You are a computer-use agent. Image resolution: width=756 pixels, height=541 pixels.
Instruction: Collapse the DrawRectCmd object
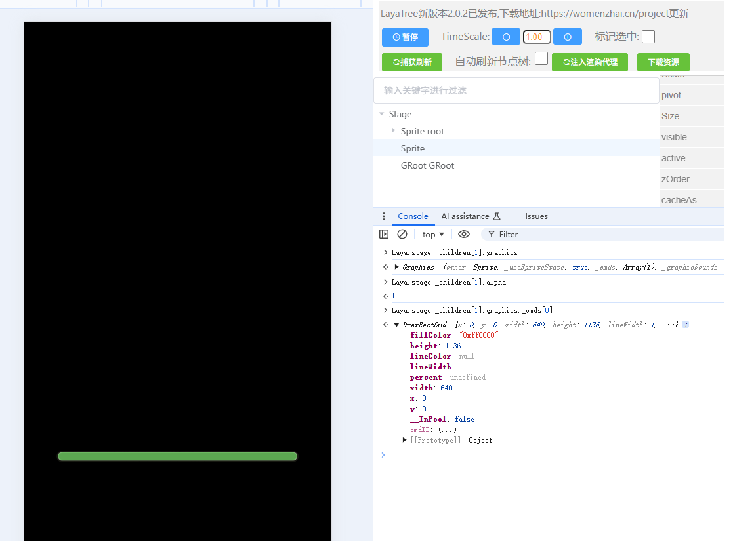coord(397,325)
